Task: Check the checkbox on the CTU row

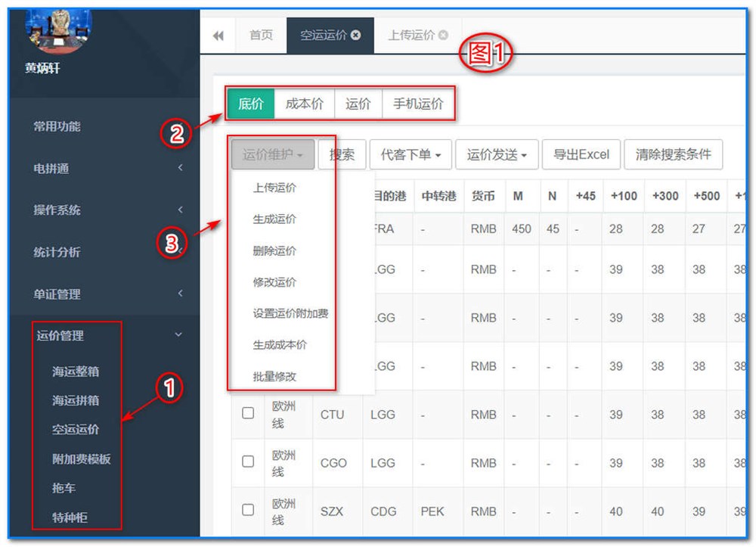Action: click(247, 415)
